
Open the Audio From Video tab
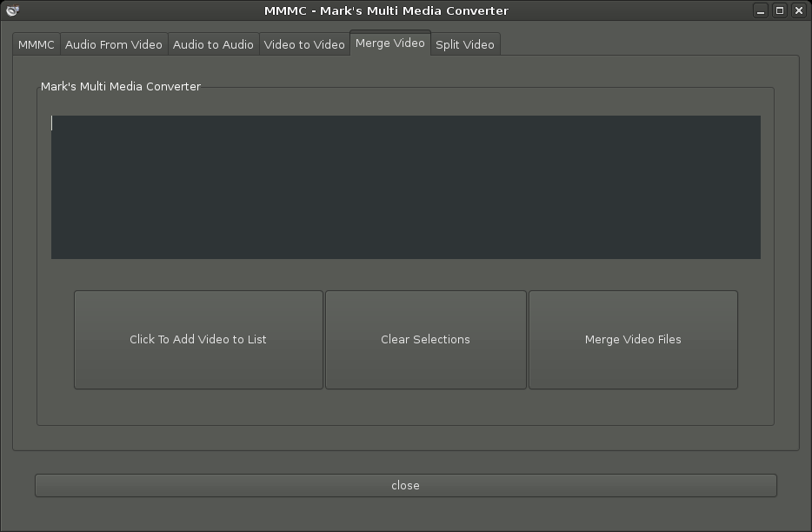pos(114,44)
